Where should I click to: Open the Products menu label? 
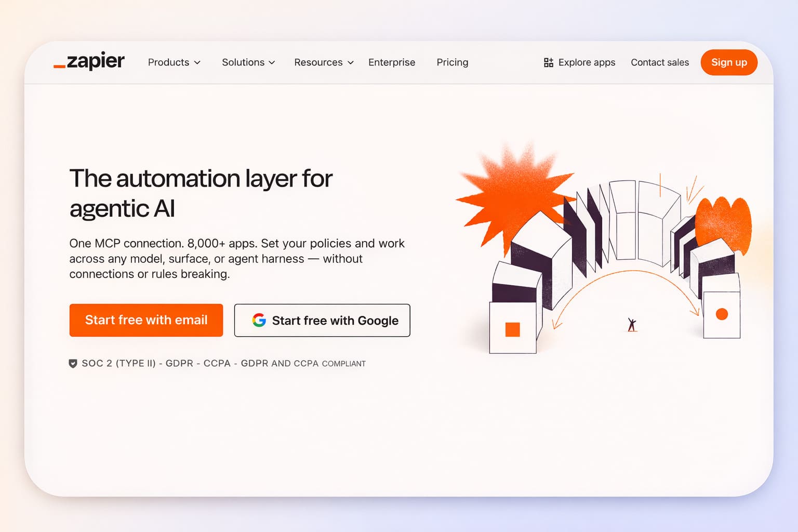[168, 62]
